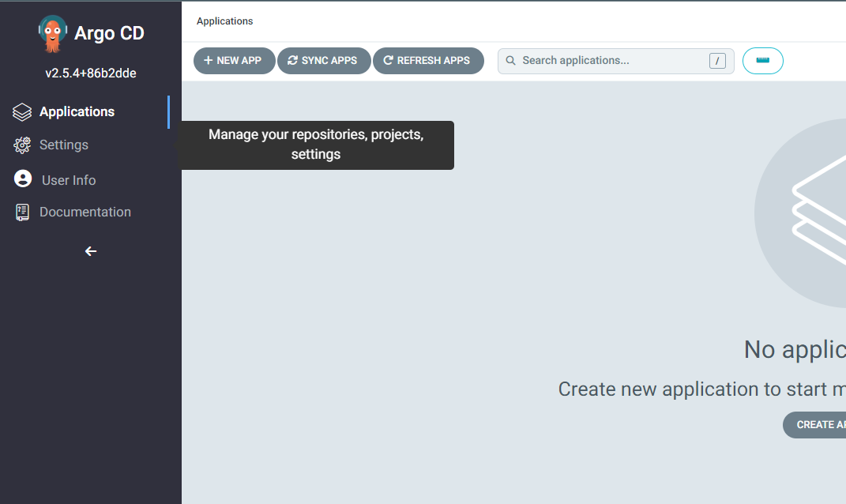Open Applications via the stacked layers icon
846x504 pixels.
point(22,112)
